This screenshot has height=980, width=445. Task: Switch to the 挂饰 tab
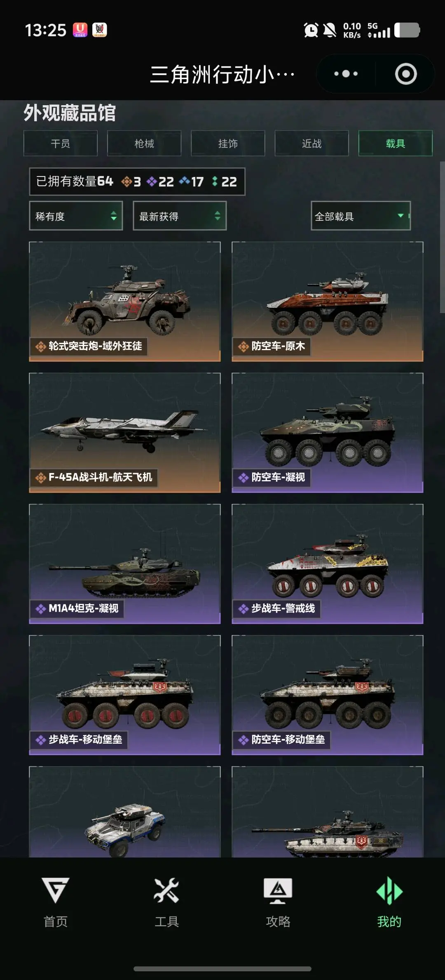[228, 143]
